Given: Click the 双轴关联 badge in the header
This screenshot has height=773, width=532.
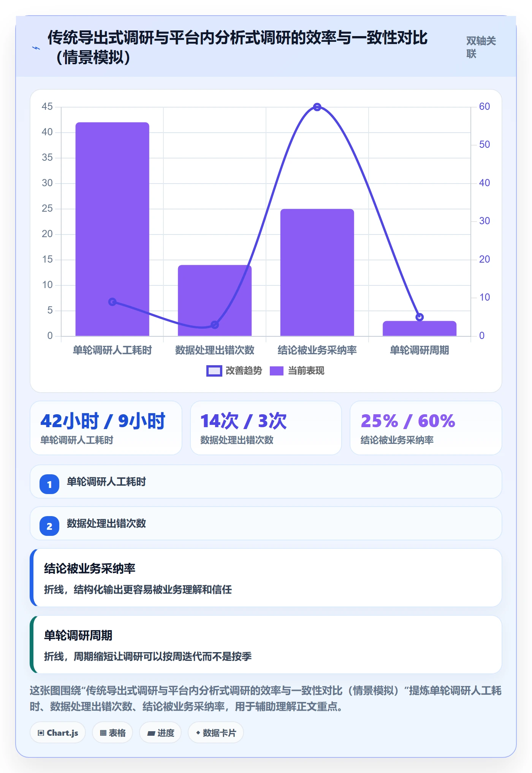Looking at the screenshot, I should pyautogui.click(x=481, y=47).
